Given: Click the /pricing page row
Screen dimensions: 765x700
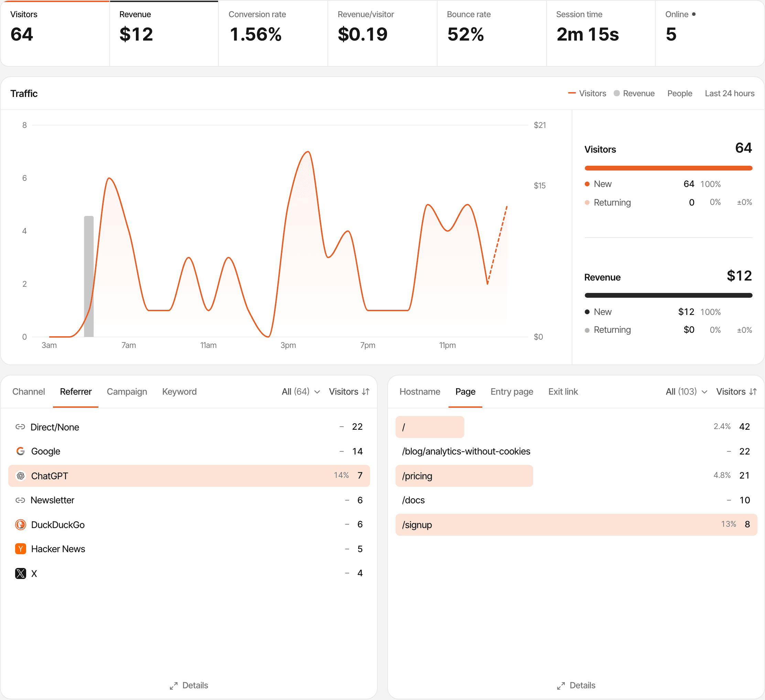Looking at the screenshot, I should [x=576, y=475].
